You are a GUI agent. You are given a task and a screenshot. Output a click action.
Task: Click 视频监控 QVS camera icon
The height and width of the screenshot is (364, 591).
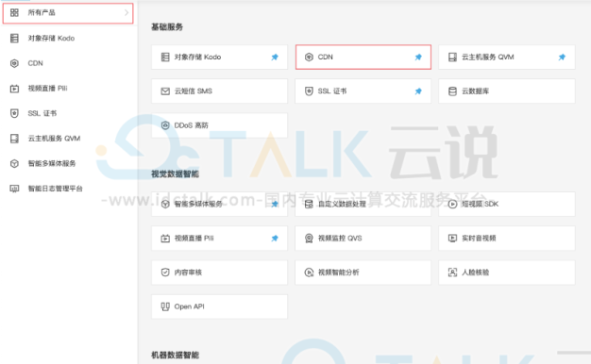[x=309, y=239]
